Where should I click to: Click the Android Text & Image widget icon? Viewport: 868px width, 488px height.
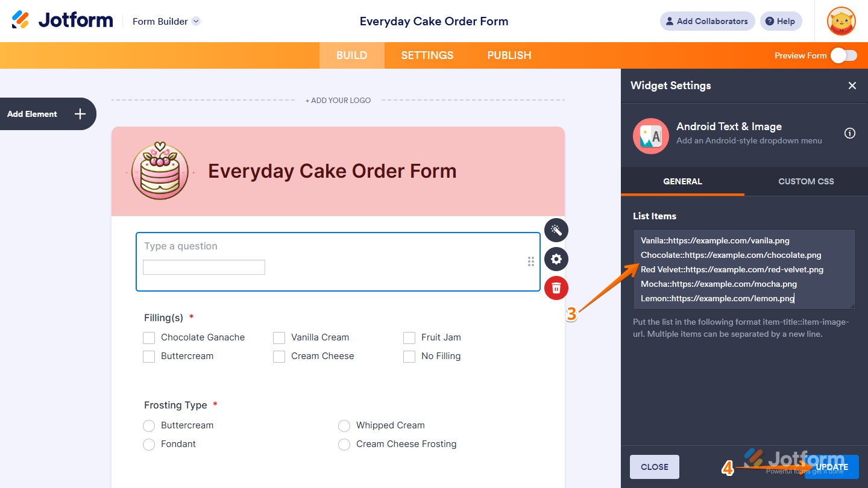click(x=651, y=136)
